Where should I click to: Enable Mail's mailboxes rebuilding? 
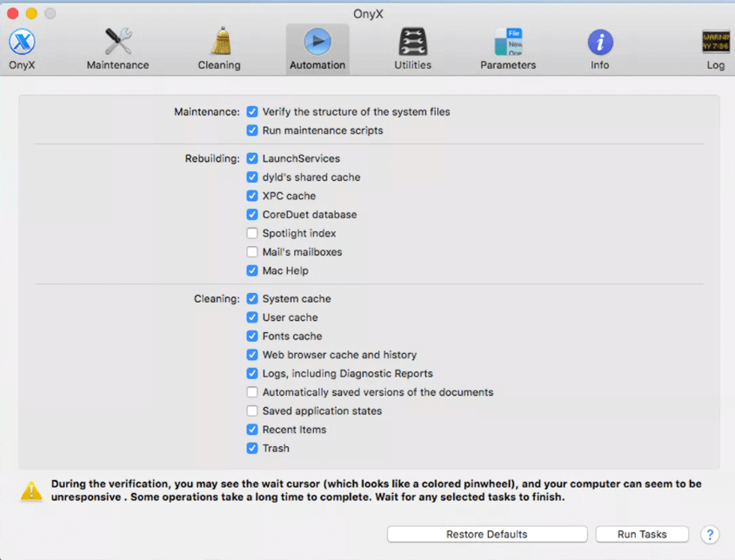click(x=252, y=252)
